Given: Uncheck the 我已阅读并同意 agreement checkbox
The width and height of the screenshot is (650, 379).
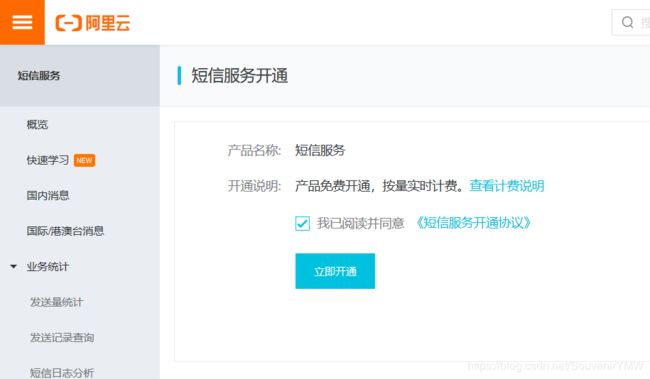Looking at the screenshot, I should point(302,224).
